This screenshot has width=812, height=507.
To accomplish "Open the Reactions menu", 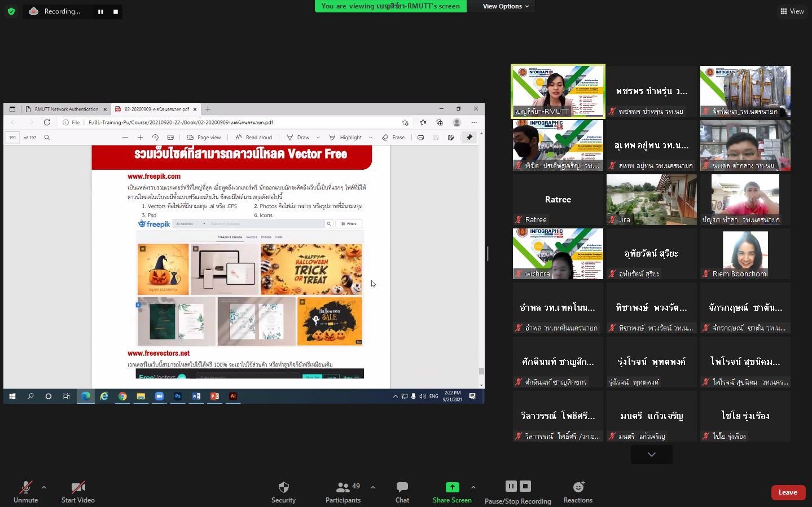I will [x=578, y=492].
